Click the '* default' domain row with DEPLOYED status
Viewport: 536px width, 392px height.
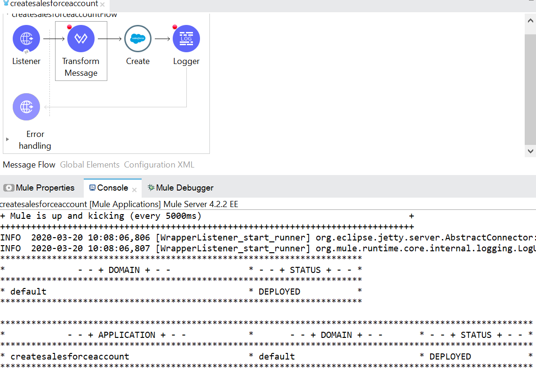181,291
